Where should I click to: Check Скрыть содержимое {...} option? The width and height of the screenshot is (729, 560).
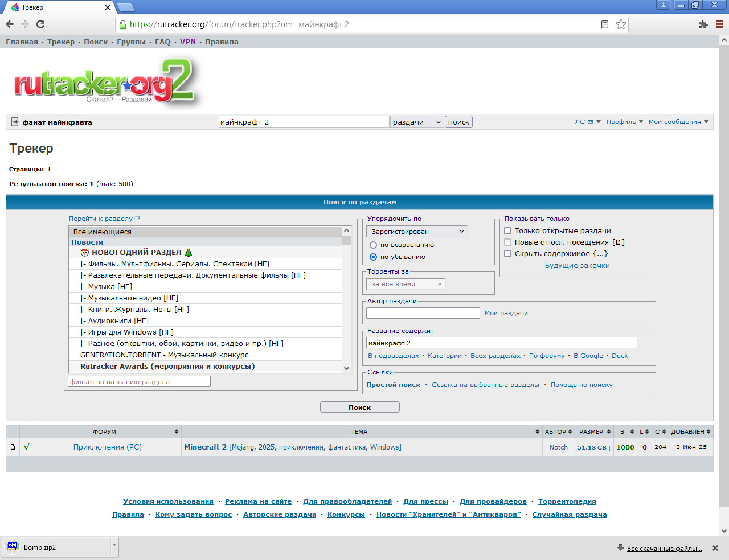[x=508, y=254]
